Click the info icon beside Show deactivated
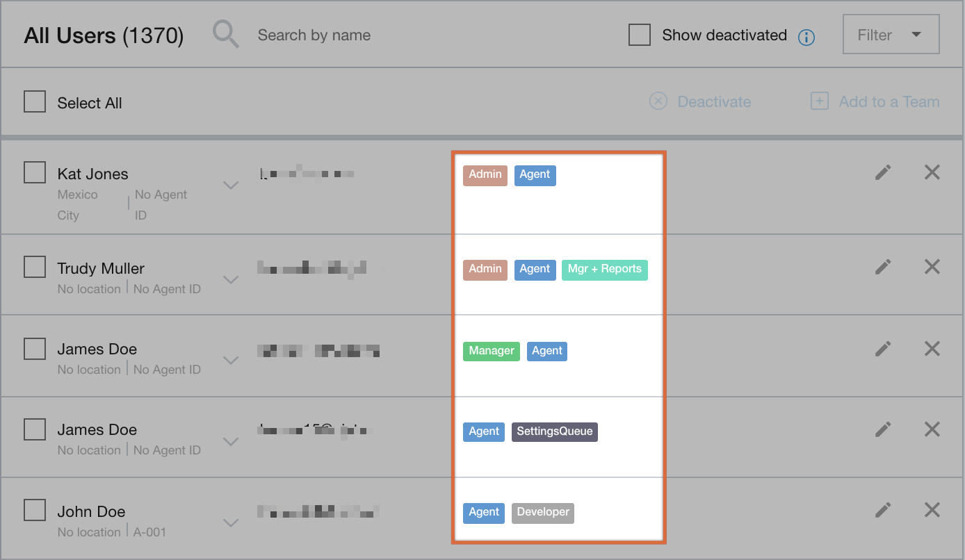The width and height of the screenshot is (965, 560). click(806, 38)
